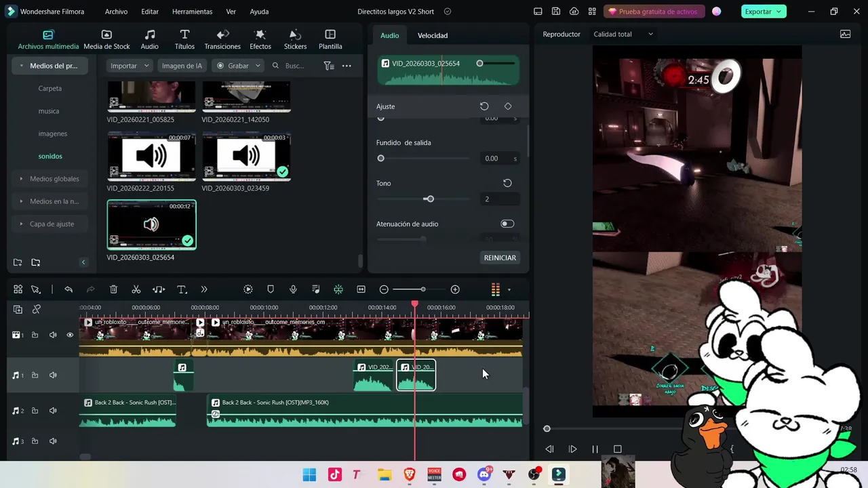The height and width of the screenshot is (488, 868).
Task: Click the cloud upload icon in title bar
Action: [574, 12]
